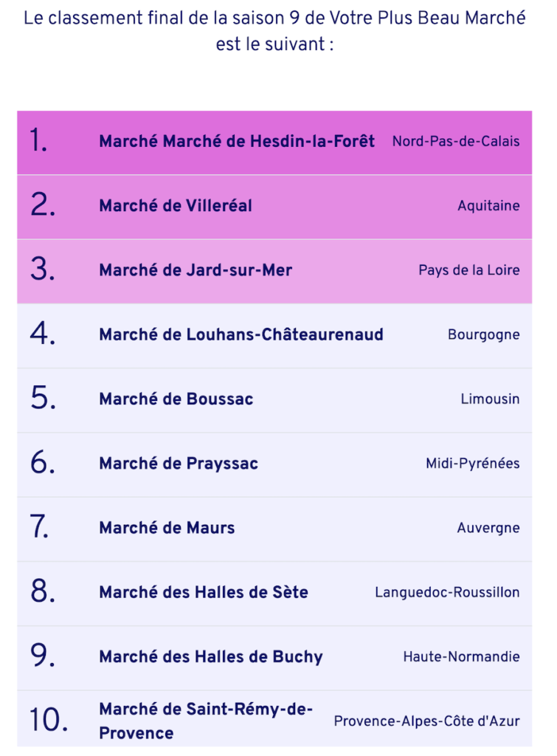Click the Nord-Pas-de-Calais region label
This screenshot has width=557, height=756.
pyautogui.click(x=456, y=141)
